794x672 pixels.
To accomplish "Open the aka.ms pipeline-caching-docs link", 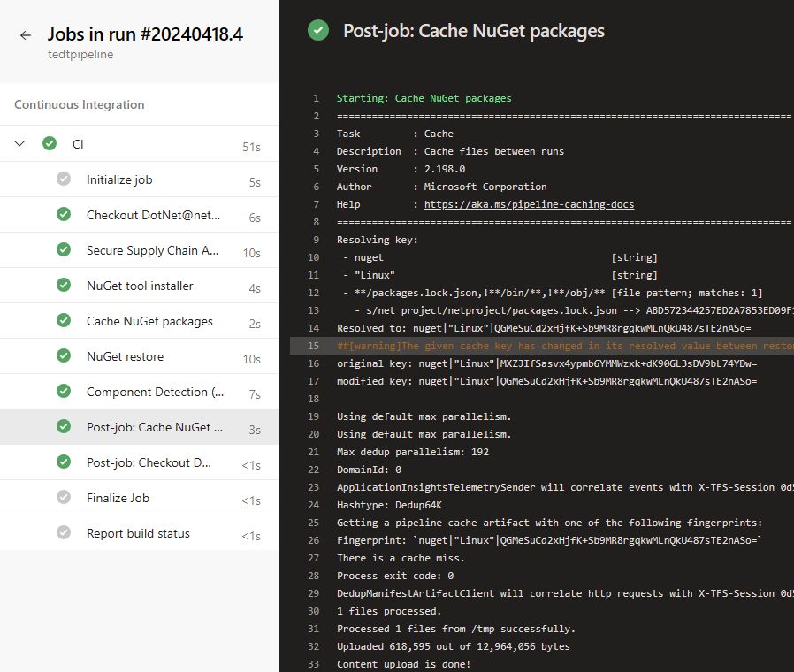I will click(x=529, y=204).
